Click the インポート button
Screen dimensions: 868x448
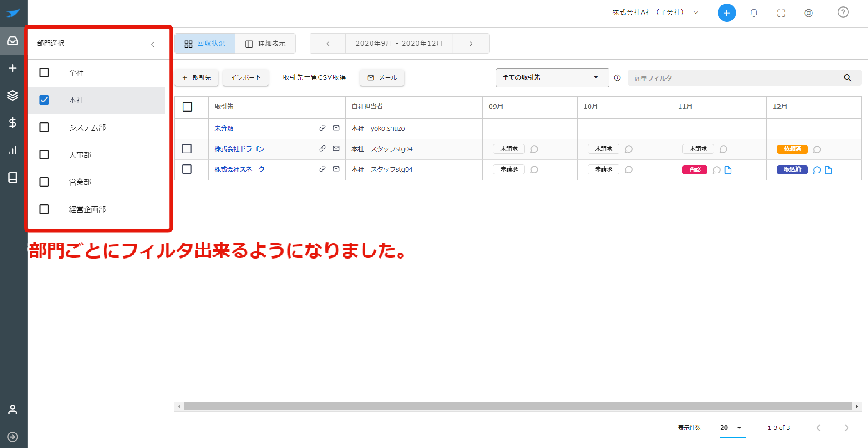tap(246, 78)
